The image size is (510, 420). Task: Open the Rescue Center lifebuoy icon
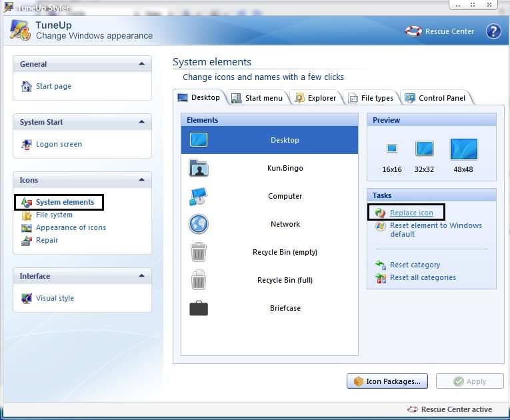click(413, 31)
